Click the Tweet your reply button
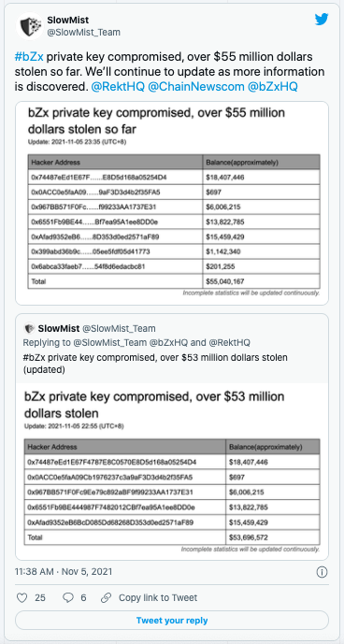 pyautogui.click(x=172, y=621)
